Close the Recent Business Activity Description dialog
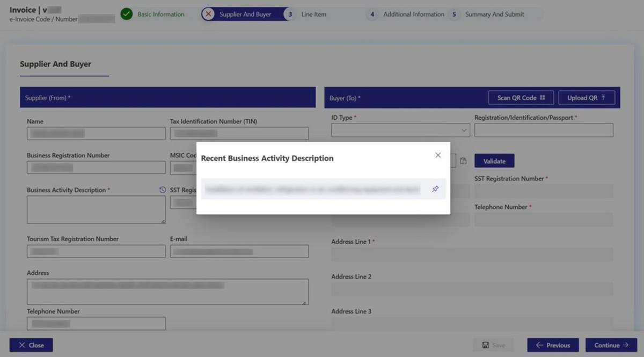This screenshot has height=357, width=644. (438, 155)
